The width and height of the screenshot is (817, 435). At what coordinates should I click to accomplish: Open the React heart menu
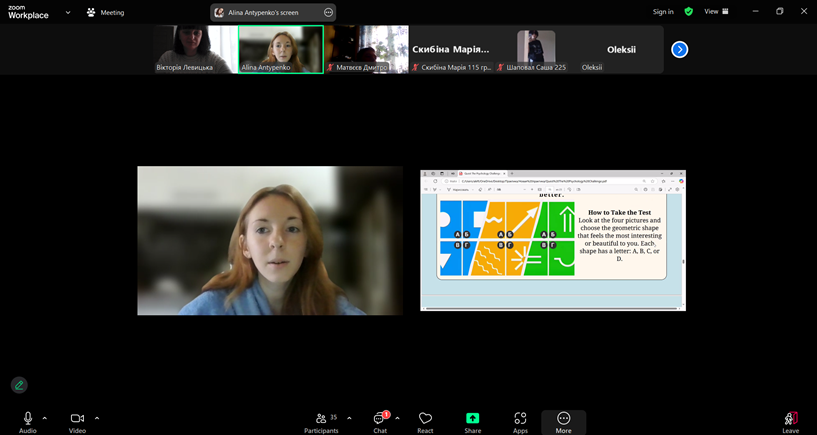[x=425, y=422]
